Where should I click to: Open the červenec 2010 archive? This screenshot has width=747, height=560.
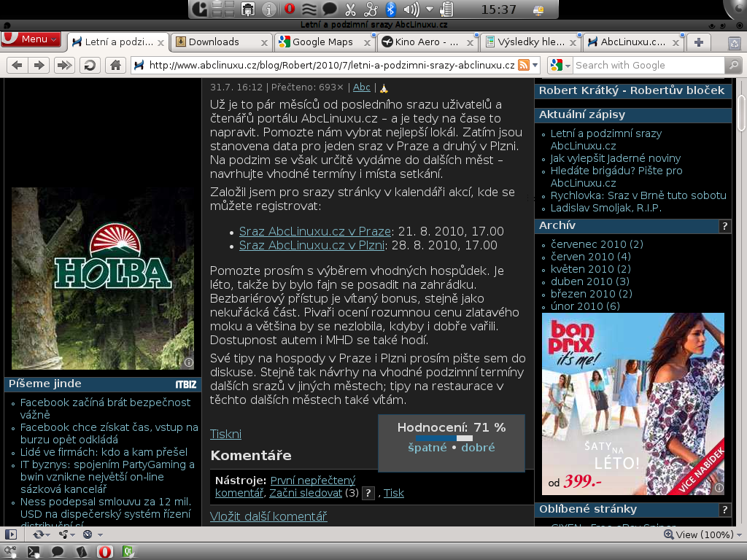coord(597,244)
